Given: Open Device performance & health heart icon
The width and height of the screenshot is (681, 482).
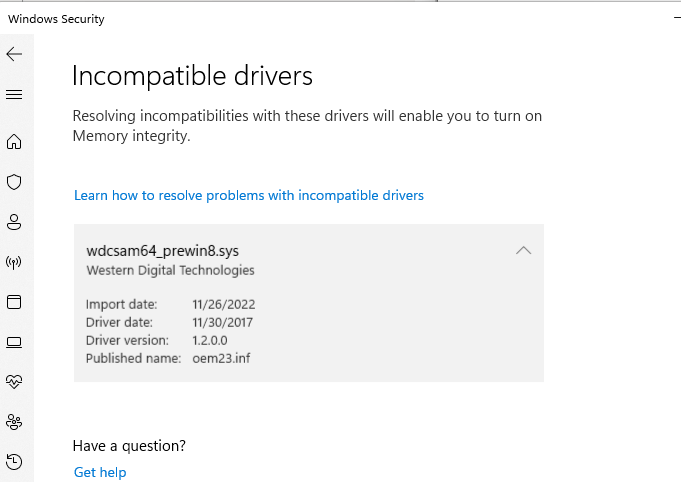Looking at the screenshot, I should 14,382.
